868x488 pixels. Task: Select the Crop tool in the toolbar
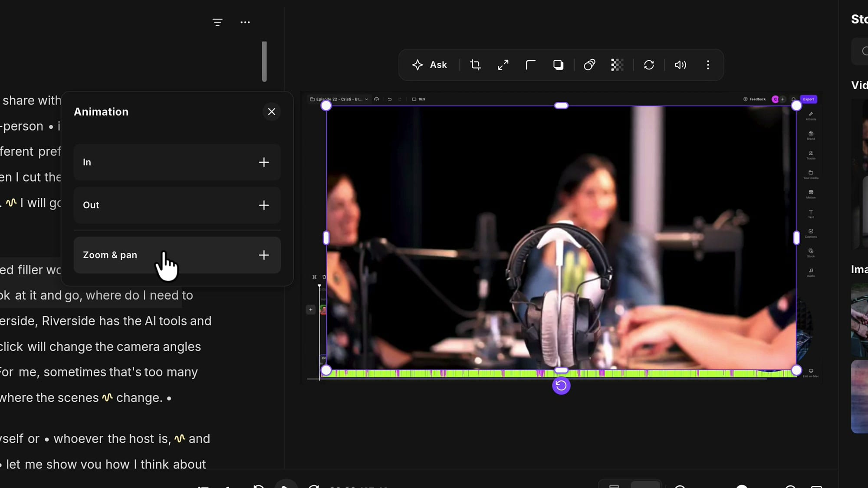coord(475,65)
